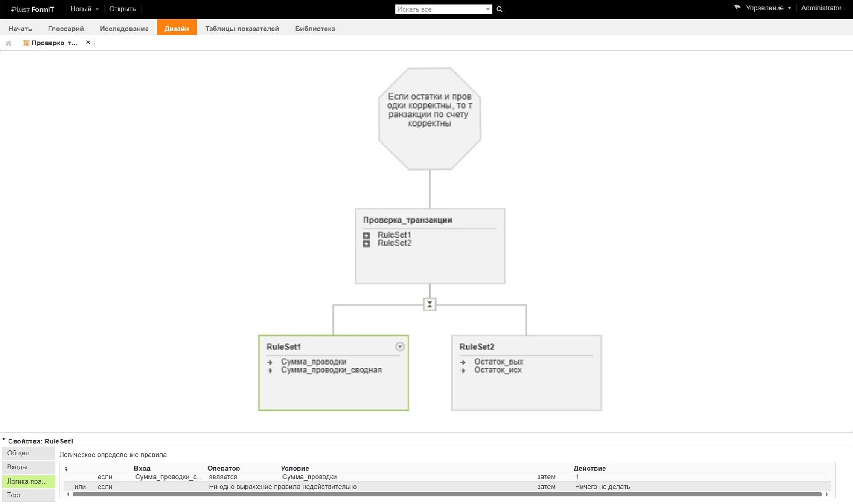Close the Проверка_т... document tab
Viewport: 853px width, 504px height.
coord(88,43)
